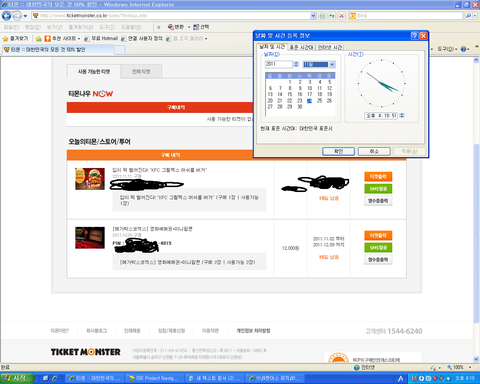Click the Windows 시작 start button
This screenshot has width=480, height=384.
[17, 378]
